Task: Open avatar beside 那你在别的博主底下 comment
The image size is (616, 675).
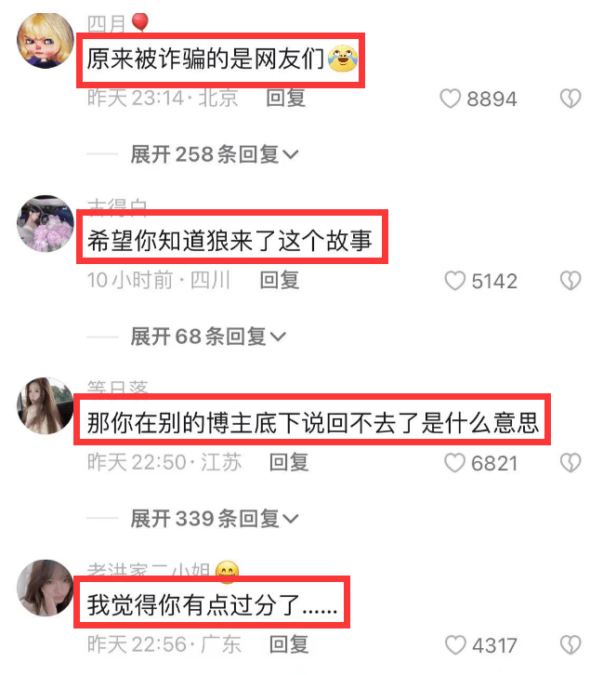Action: click(x=46, y=405)
